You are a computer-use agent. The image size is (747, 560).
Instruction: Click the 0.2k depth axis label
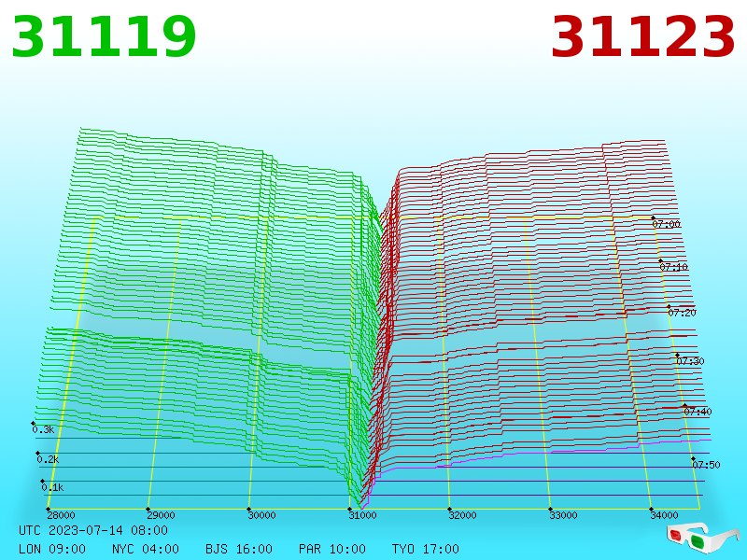pos(49,459)
